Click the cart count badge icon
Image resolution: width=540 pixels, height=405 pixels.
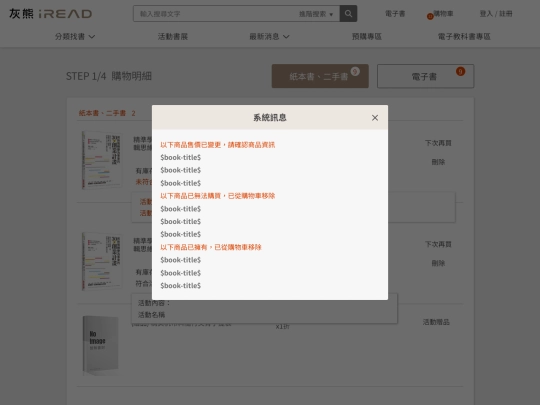coord(430,16)
